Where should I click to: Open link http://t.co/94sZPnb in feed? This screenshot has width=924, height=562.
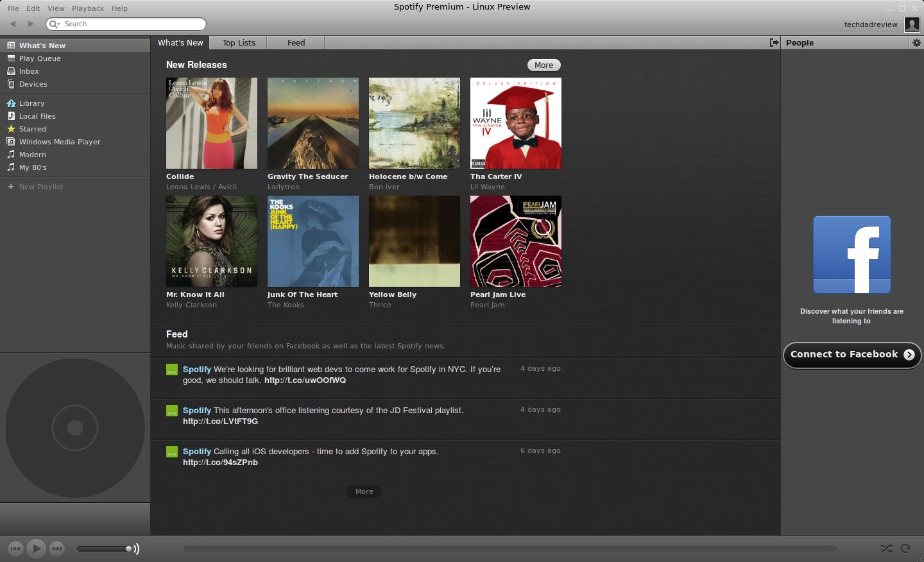click(220, 463)
